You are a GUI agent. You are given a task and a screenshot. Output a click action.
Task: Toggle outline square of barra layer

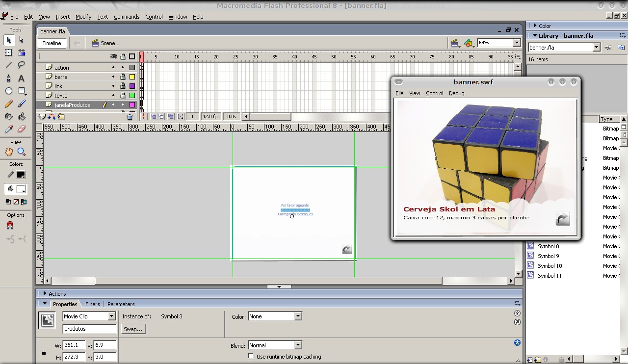[132, 77]
